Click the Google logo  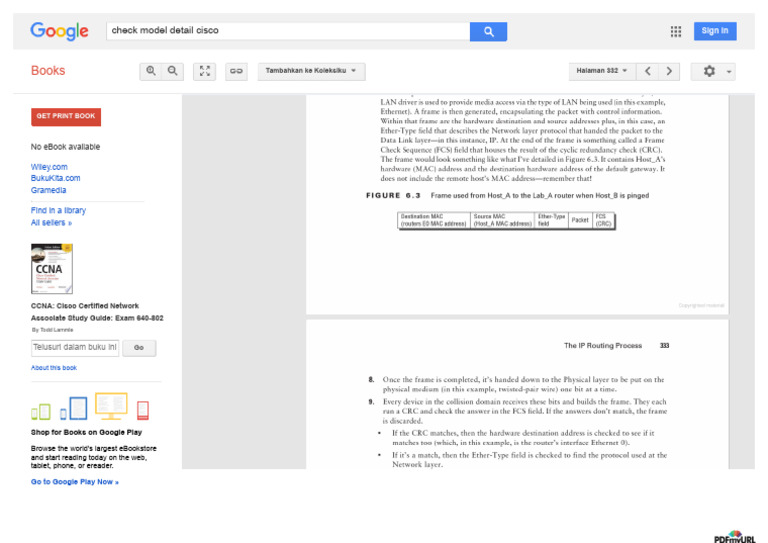click(59, 31)
